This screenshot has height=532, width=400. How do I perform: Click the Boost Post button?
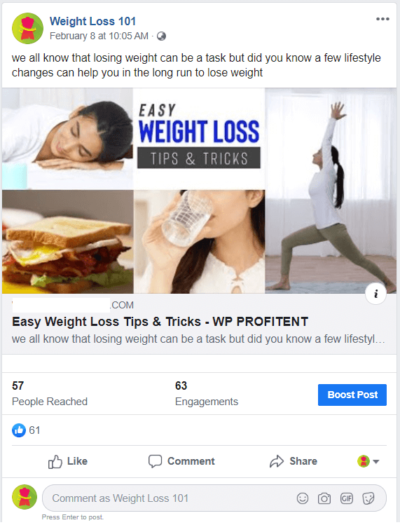click(352, 395)
